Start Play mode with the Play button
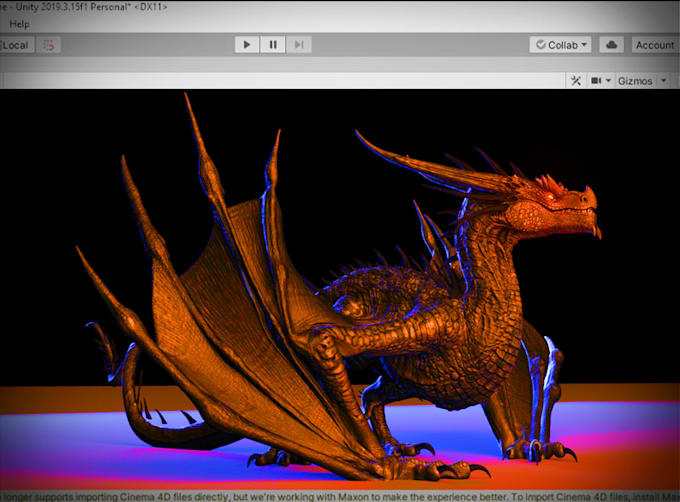The height and width of the screenshot is (502, 680). (x=247, y=45)
